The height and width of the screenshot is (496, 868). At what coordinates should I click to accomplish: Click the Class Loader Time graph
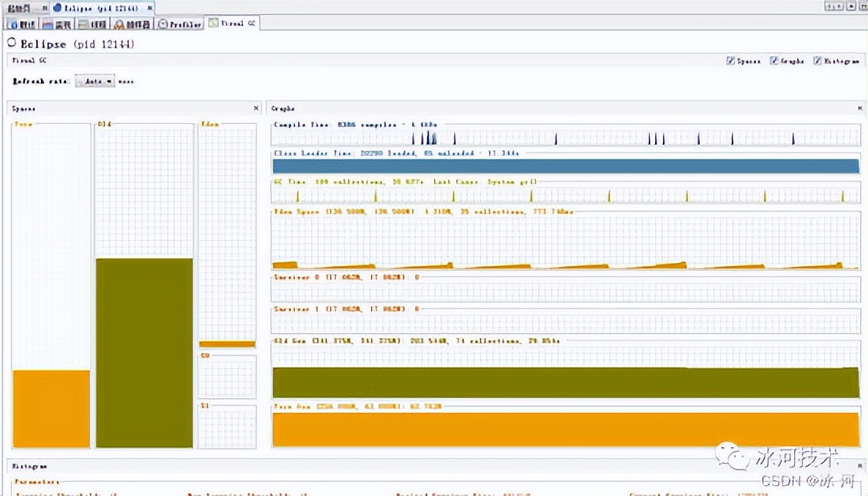[565, 166]
